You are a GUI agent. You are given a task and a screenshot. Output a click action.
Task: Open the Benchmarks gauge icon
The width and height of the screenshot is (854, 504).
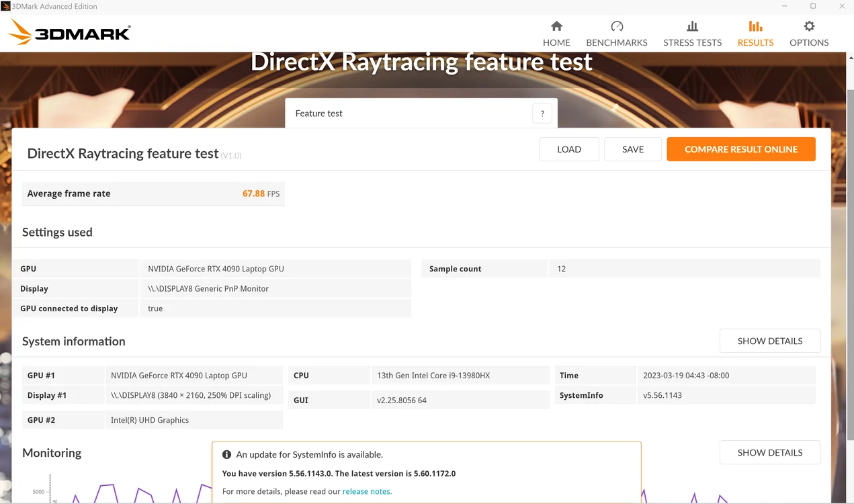pos(617,26)
